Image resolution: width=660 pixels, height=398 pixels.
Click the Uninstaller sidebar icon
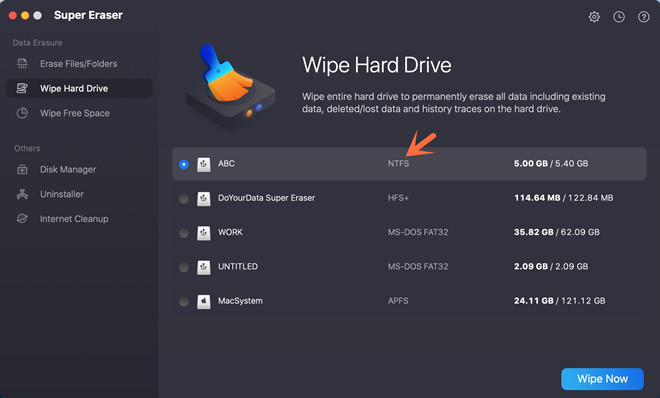pyautogui.click(x=22, y=194)
